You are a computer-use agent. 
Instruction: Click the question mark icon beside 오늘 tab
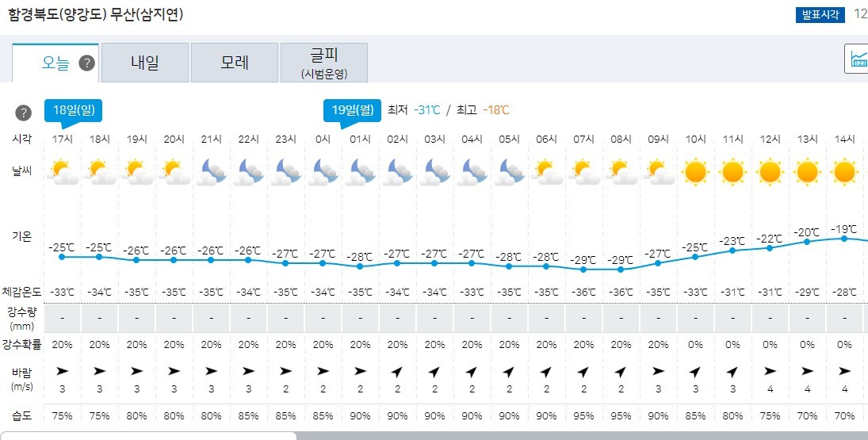87,63
